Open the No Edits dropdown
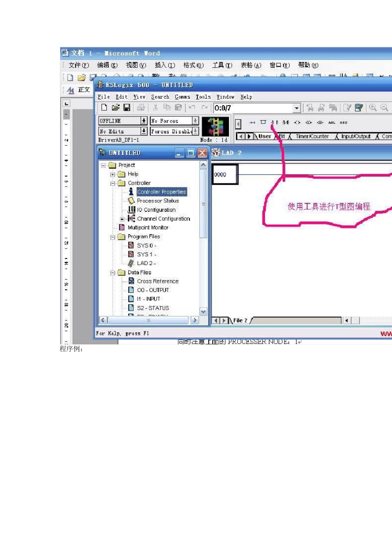 click(x=144, y=131)
